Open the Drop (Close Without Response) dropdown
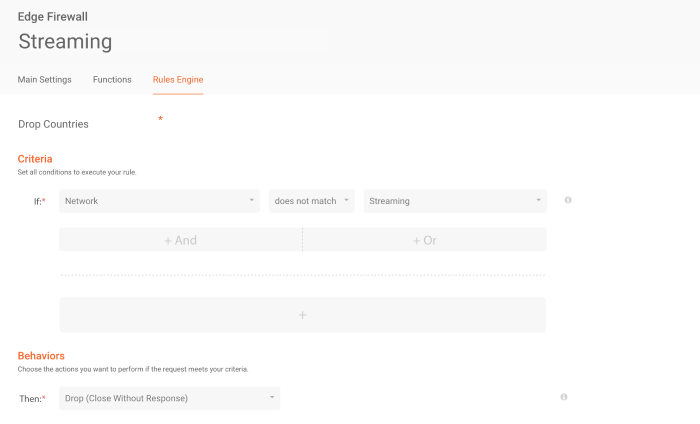This screenshot has width=700, height=424. (170, 398)
